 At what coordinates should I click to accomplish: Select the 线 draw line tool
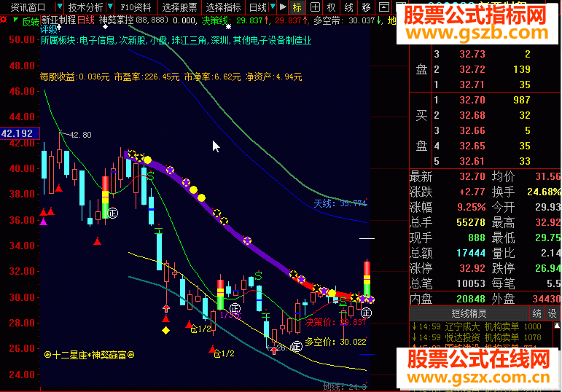point(348,7)
